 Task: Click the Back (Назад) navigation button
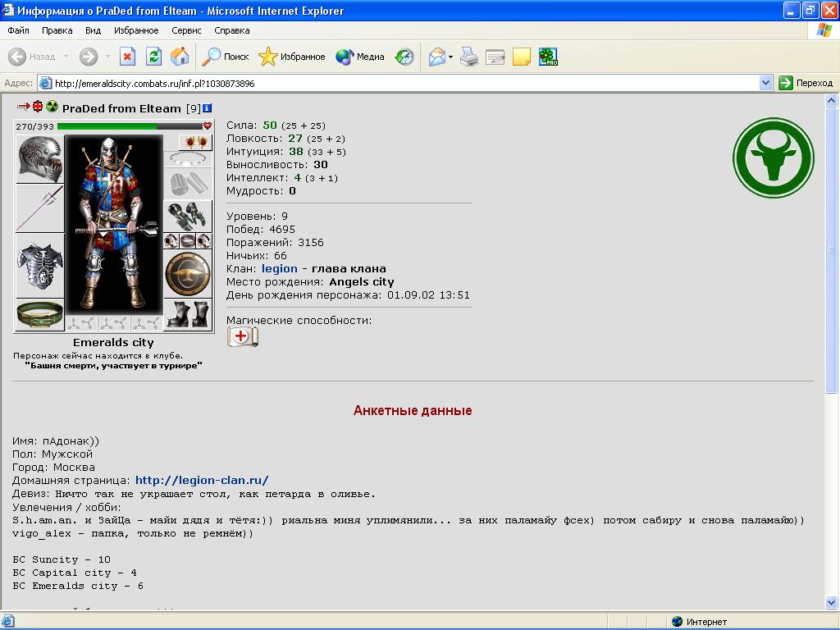(x=32, y=57)
